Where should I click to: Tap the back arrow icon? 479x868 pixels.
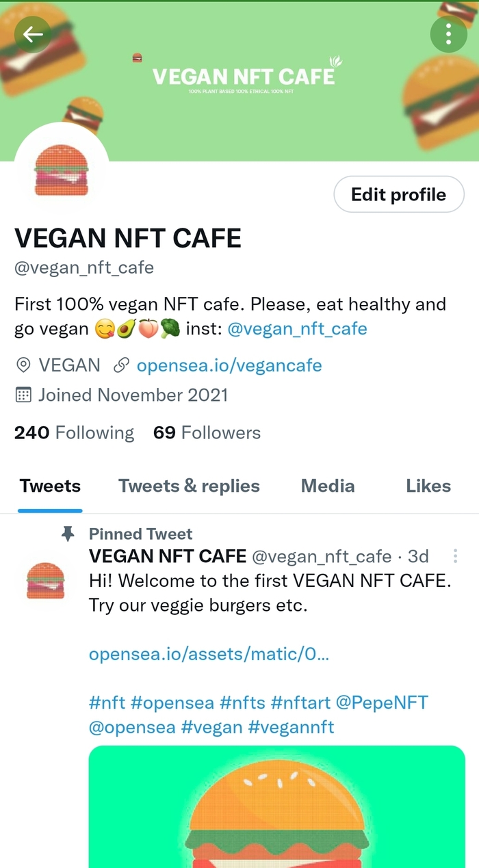[33, 34]
